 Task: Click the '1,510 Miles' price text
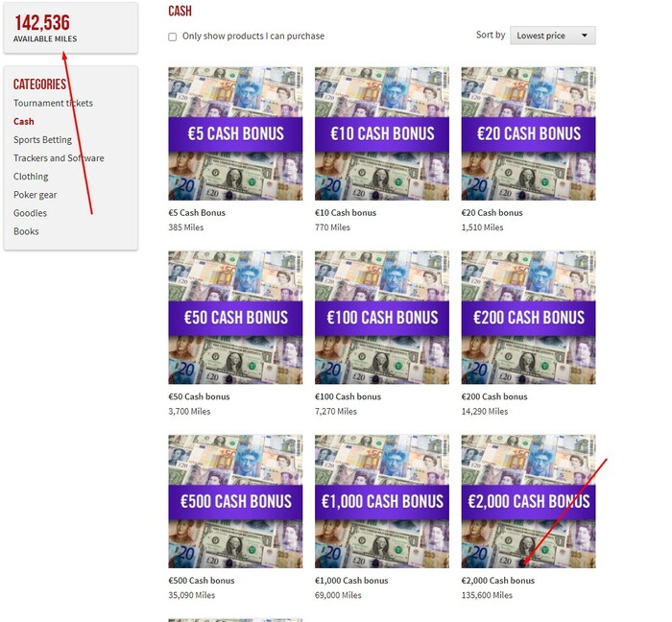point(482,227)
